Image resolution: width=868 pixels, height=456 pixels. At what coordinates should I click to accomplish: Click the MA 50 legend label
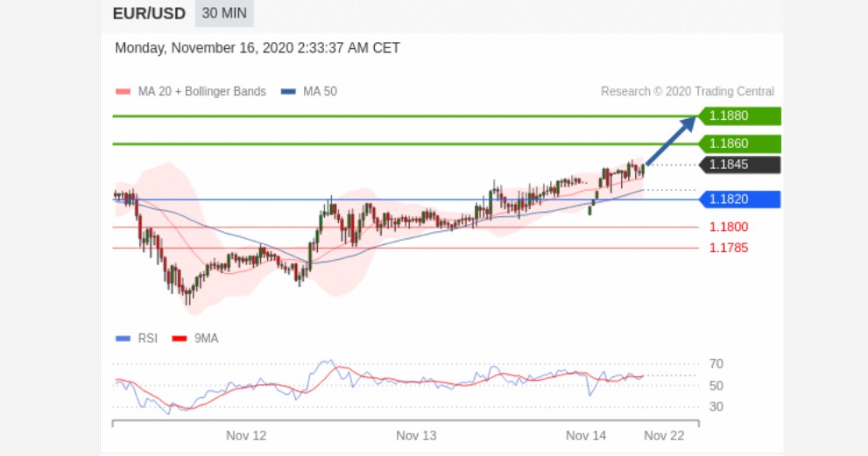pos(320,92)
